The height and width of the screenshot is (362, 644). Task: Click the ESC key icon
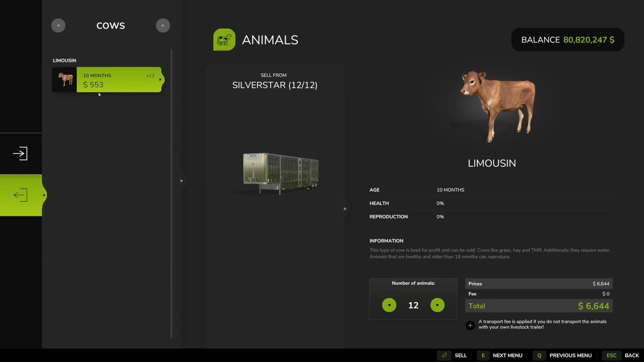[x=611, y=355]
